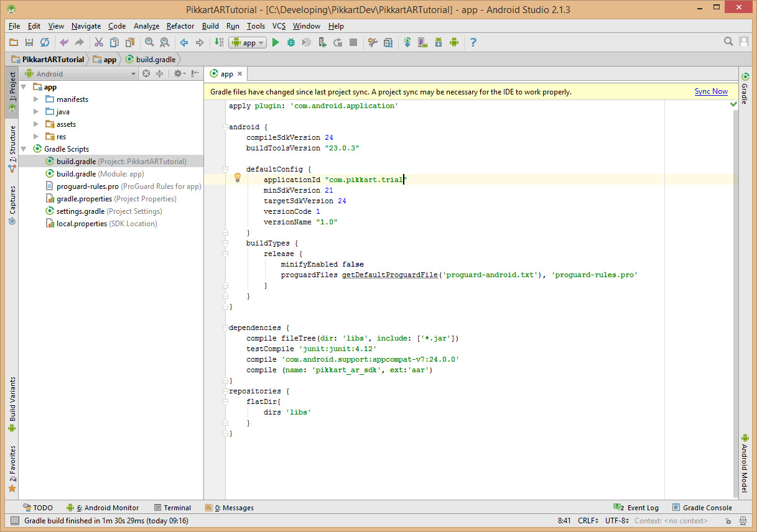Select the proguard-rules.pro file

pyautogui.click(x=124, y=186)
